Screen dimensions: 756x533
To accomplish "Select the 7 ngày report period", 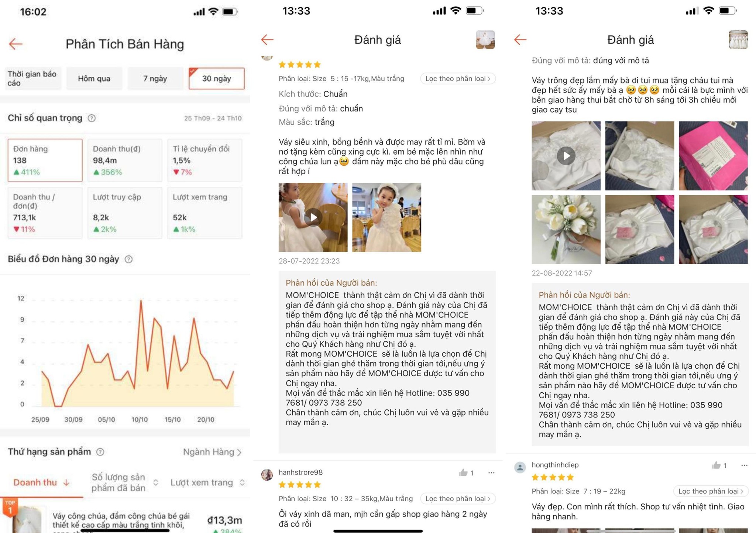I will click(x=155, y=78).
